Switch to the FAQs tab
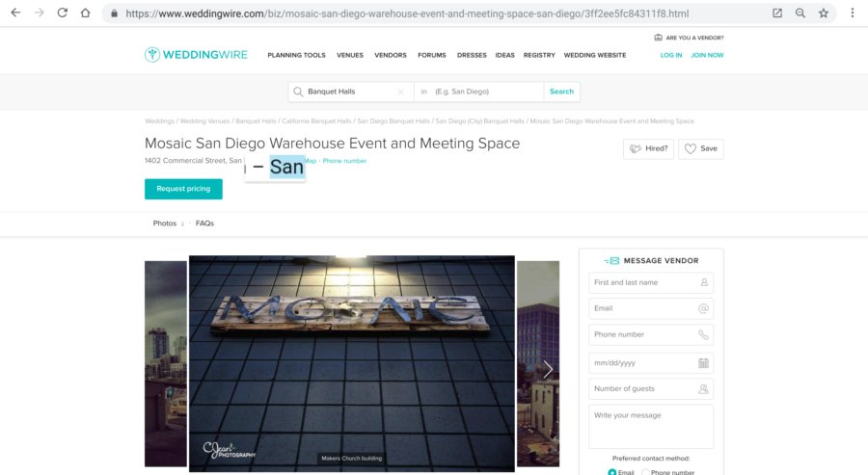 tap(204, 224)
